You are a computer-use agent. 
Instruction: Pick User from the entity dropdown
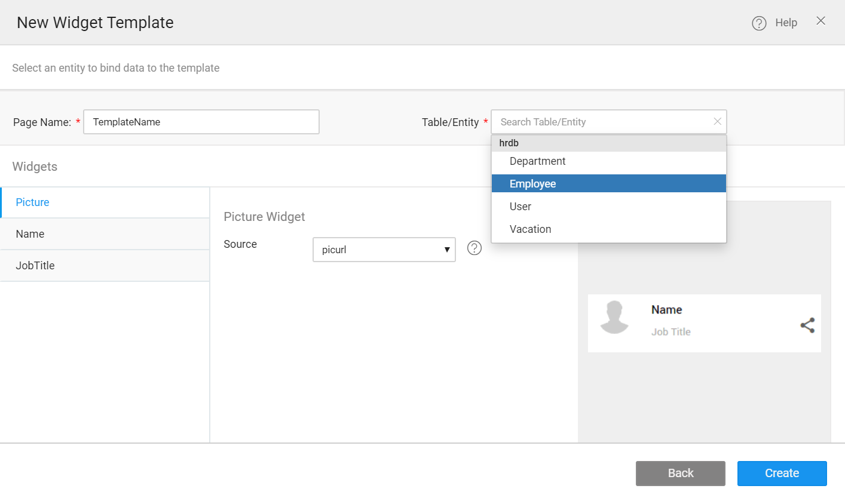520,207
